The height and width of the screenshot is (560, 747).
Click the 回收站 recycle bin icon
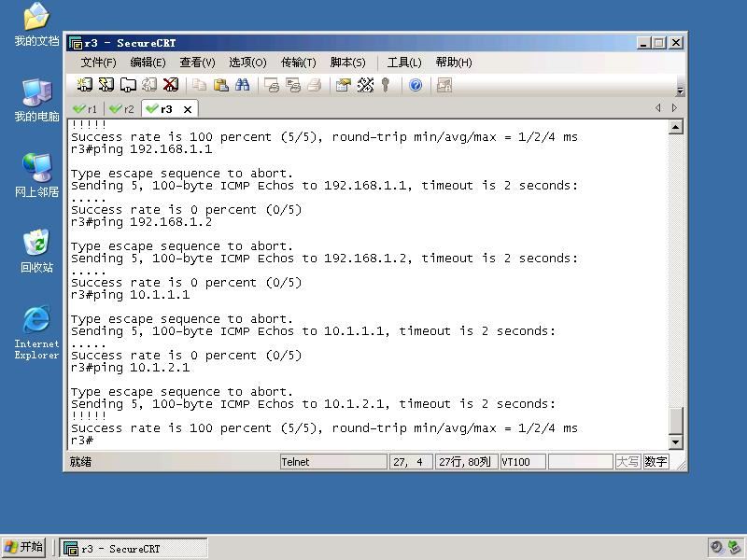tap(36, 251)
